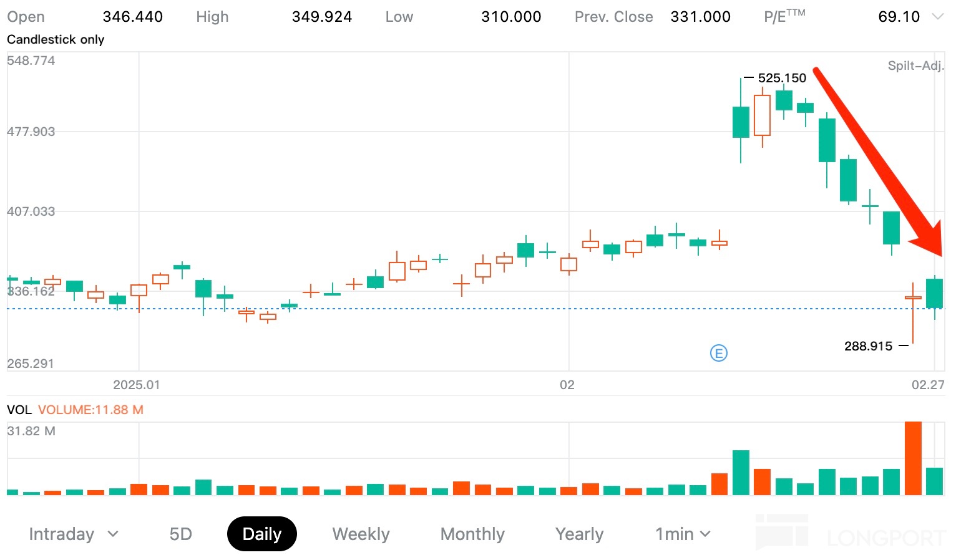This screenshot has height=560, width=956.
Task: Switch to the Yearly chart tab
Action: click(579, 534)
